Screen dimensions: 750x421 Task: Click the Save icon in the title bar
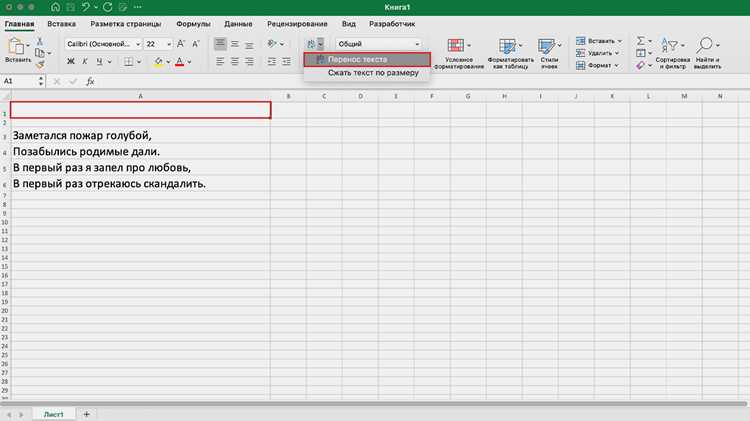click(70, 7)
